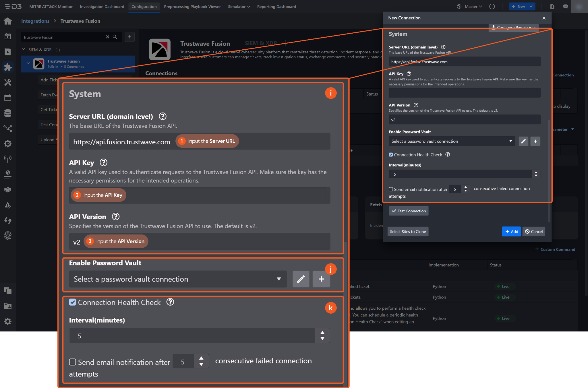588x388 pixels.
Task: Click help icon next to API Key
Action: (x=409, y=74)
